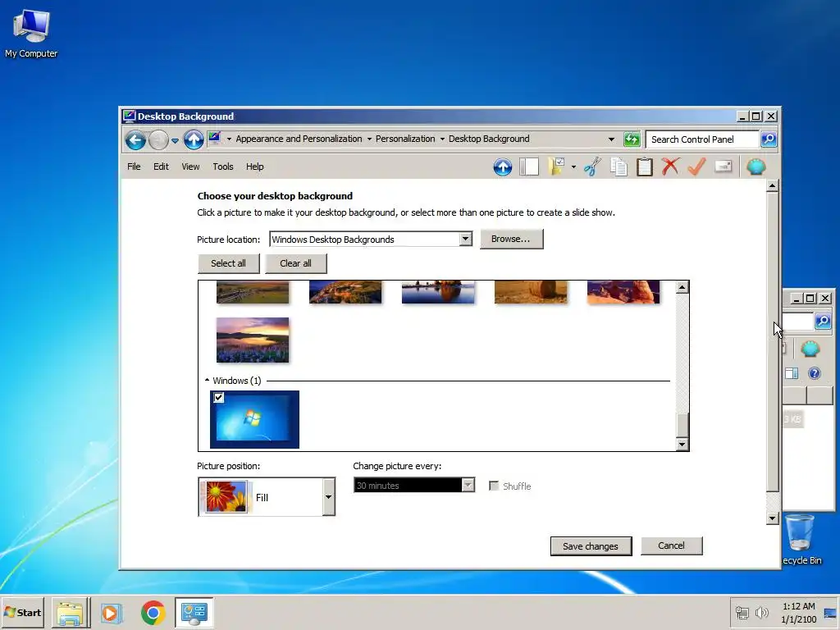
Task: Click the Search Control Panel field
Action: coord(702,139)
